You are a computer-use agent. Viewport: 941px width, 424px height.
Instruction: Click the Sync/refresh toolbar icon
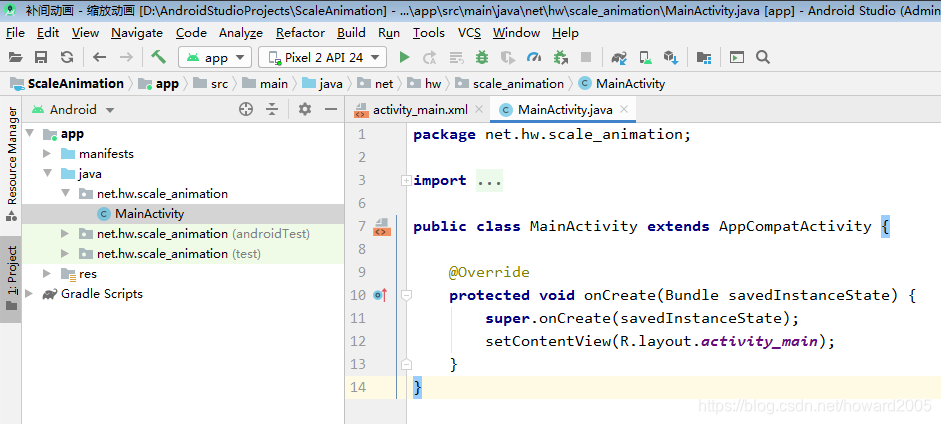point(67,58)
